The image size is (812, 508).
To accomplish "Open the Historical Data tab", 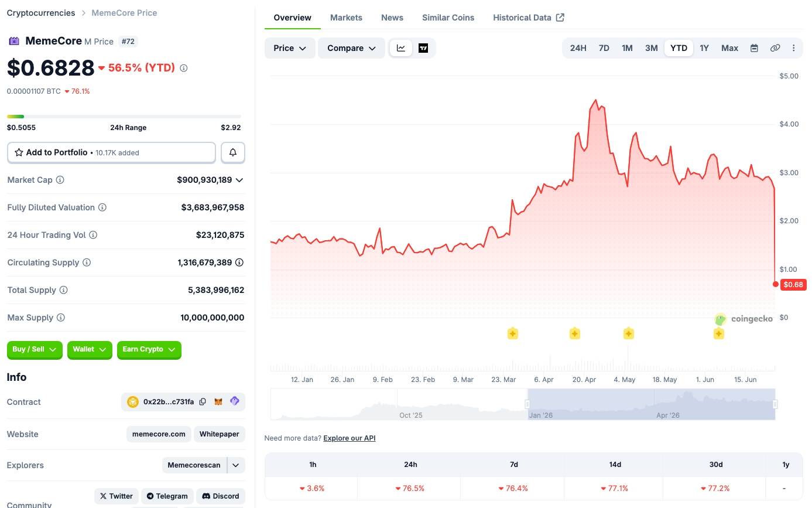I will (x=529, y=18).
